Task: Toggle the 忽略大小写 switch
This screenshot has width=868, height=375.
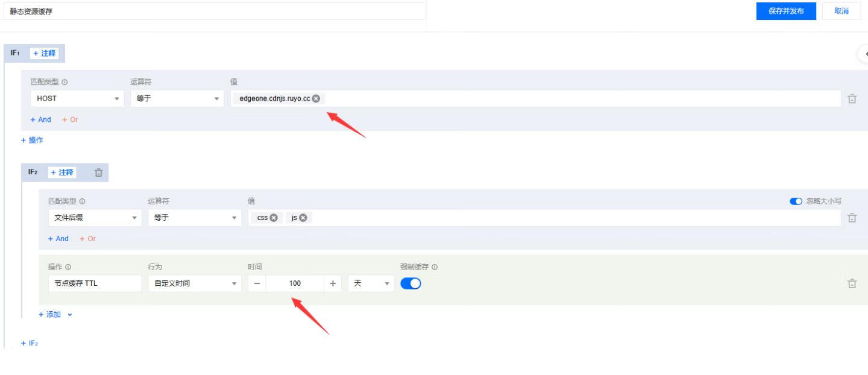Action: 796,201
